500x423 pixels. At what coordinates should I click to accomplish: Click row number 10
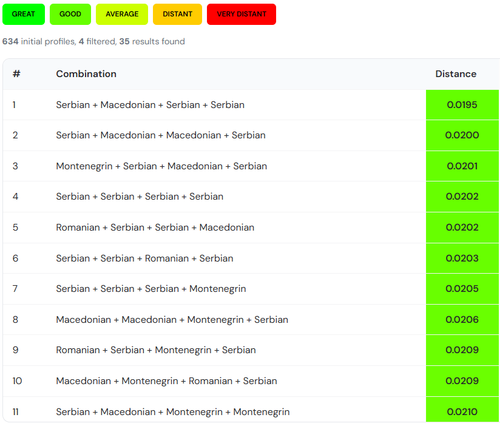click(17, 381)
